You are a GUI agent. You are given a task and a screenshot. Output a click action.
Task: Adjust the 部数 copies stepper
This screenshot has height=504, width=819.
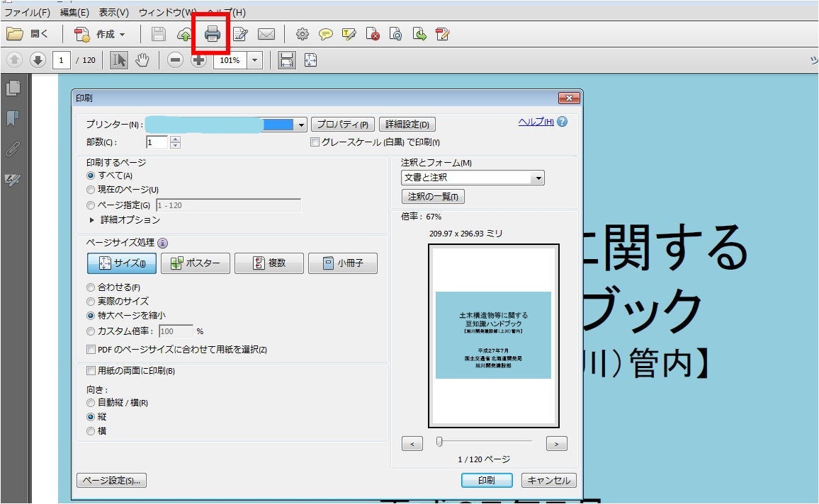click(176, 142)
